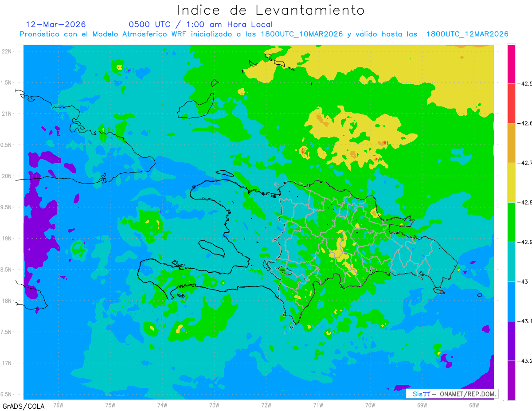Click the colorbar value "-43.1"
Screen dimensions: 532x411
[525, 321]
